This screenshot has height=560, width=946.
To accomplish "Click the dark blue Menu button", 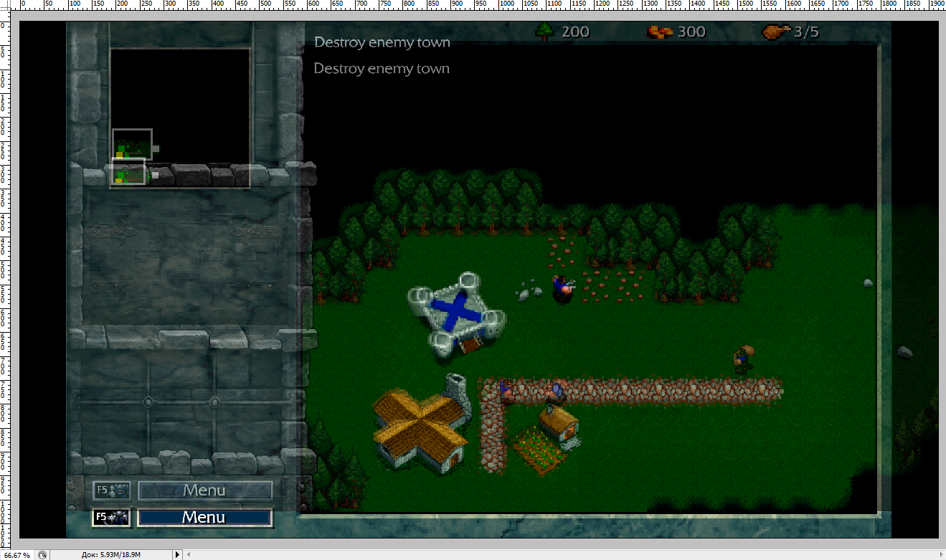I will click(x=205, y=517).
